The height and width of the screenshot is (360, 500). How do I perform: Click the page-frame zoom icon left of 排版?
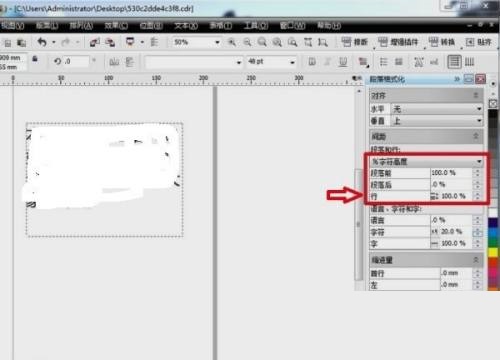pyautogui.click(x=323, y=42)
